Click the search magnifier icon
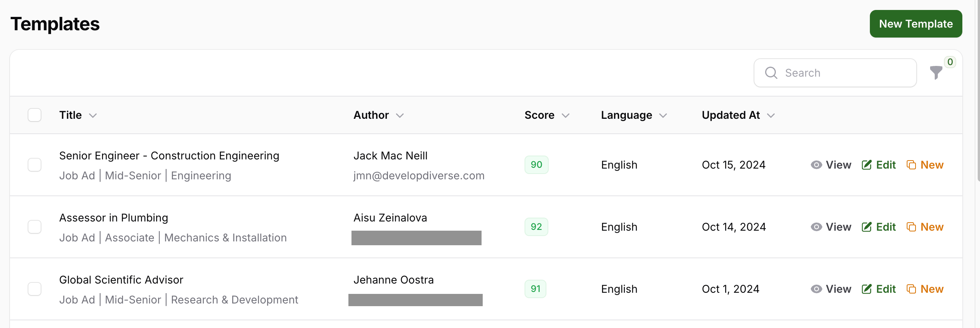Image resolution: width=980 pixels, height=328 pixels. pos(771,73)
